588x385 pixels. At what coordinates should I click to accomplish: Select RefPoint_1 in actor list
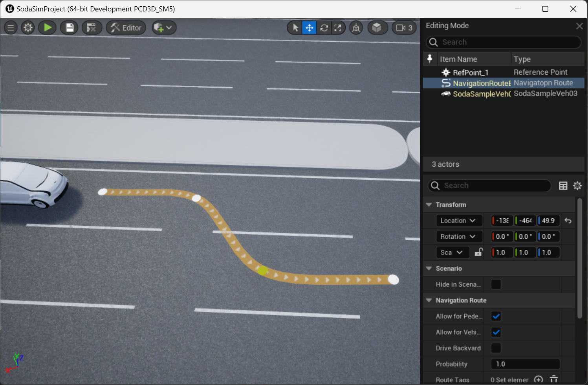(504, 72)
